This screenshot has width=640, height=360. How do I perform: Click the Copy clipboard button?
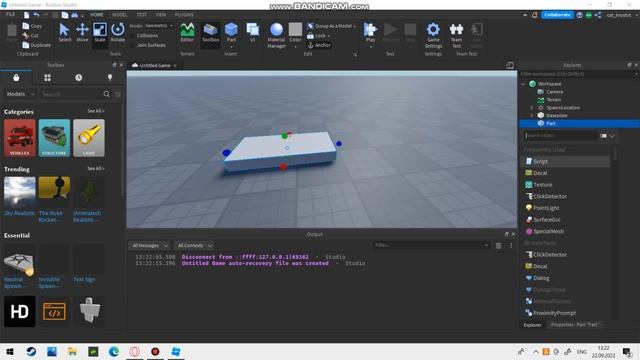32,26
